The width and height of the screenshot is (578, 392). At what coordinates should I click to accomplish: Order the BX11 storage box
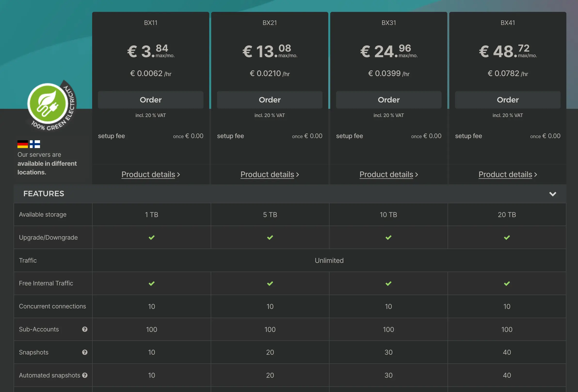point(151,100)
